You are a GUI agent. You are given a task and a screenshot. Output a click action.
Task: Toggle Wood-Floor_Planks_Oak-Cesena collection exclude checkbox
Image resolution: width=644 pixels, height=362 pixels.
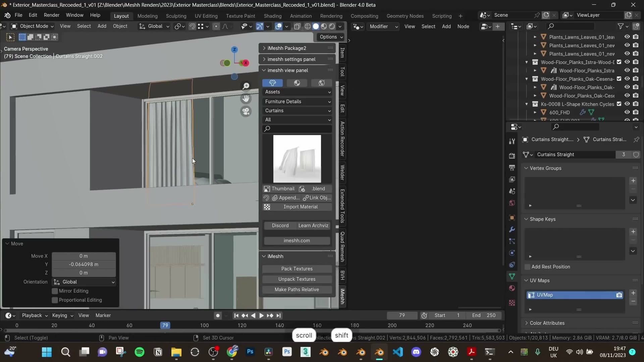[x=619, y=79]
